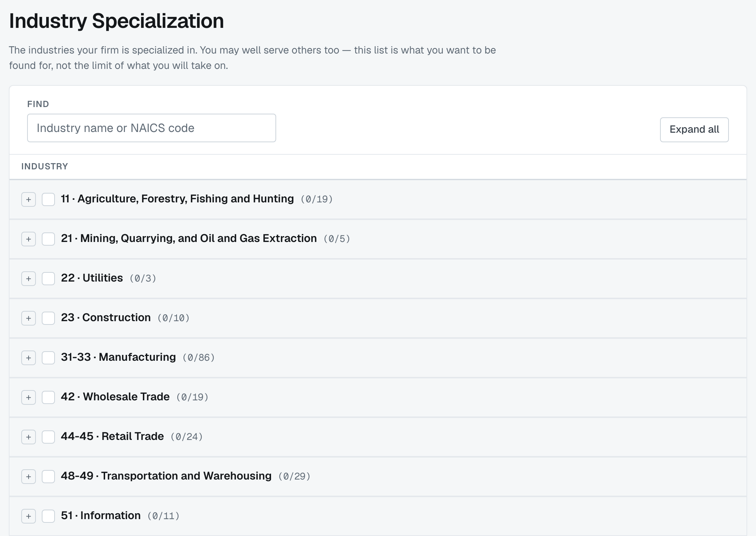Expand the Agriculture, Forestry, Fishing and Hunting row
This screenshot has width=756, height=536.
coord(29,199)
